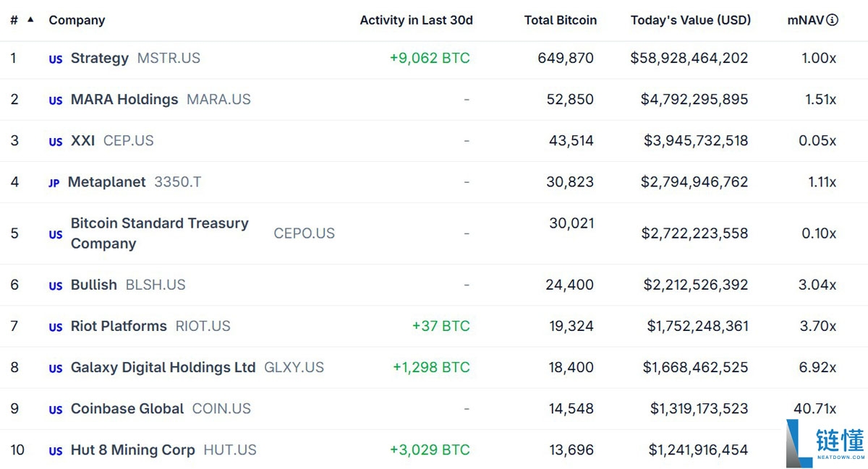Click the US flag beside Bullish
The image size is (868, 469).
pyautogui.click(x=55, y=286)
